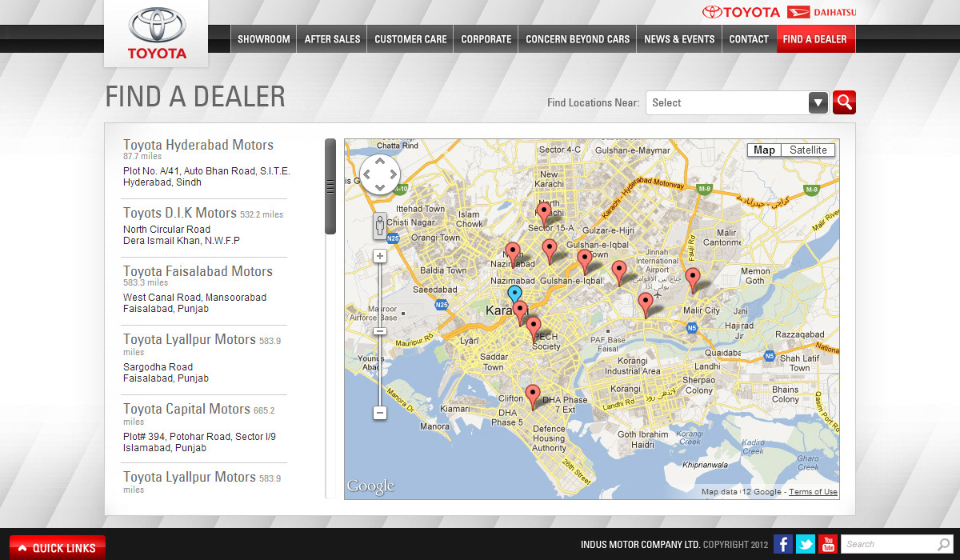960x560 pixels.
Task: Open the Contact menu item
Action: pyautogui.click(x=749, y=38)
